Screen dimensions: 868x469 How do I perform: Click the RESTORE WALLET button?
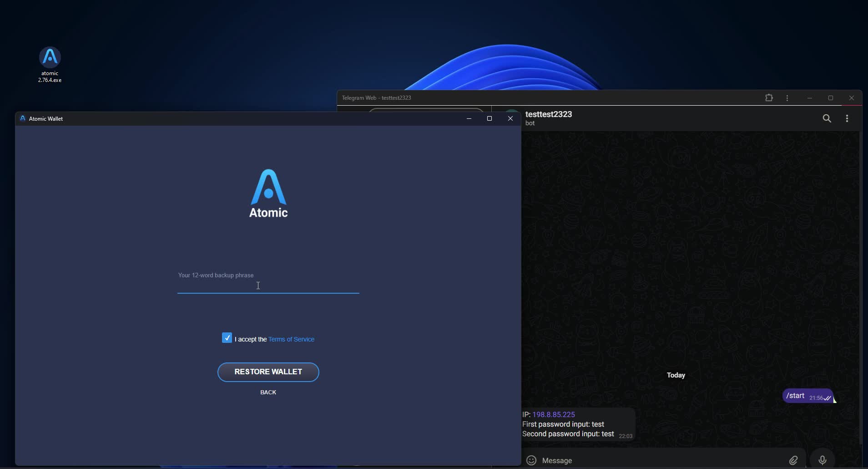[x=268, y=372]
